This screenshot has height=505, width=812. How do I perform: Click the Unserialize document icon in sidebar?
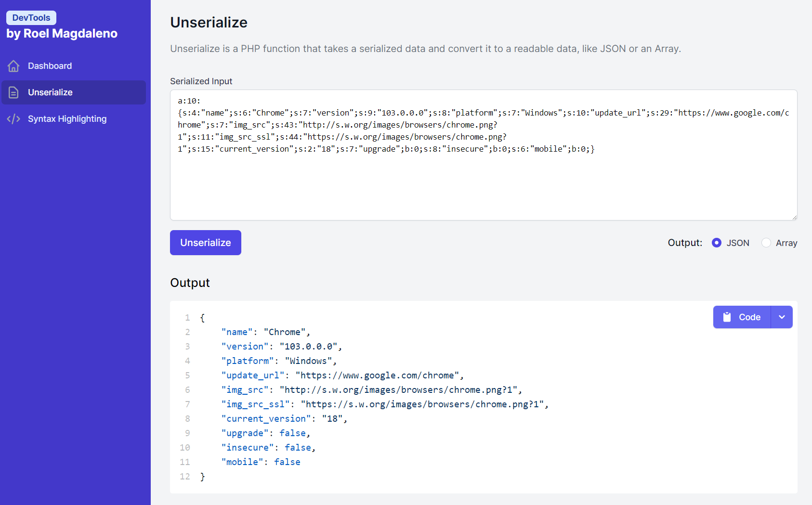(13, 92)
